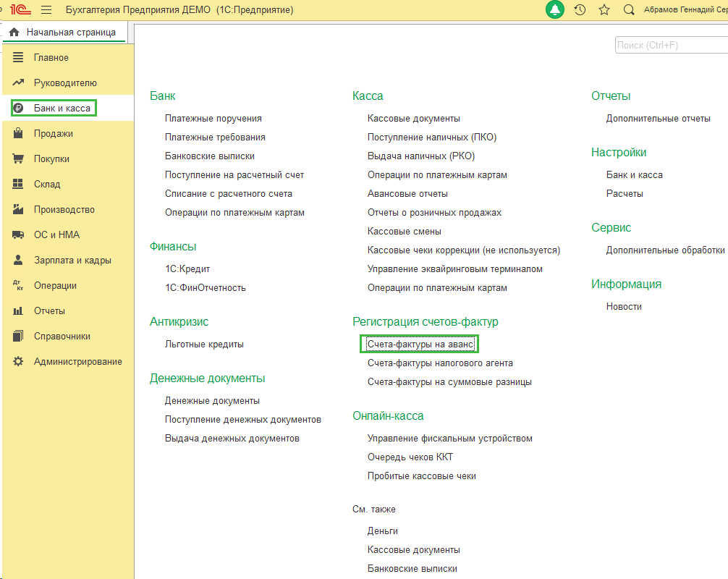
Task: Open the Зарплата и кадры section
Action: [x=72, y=260]
